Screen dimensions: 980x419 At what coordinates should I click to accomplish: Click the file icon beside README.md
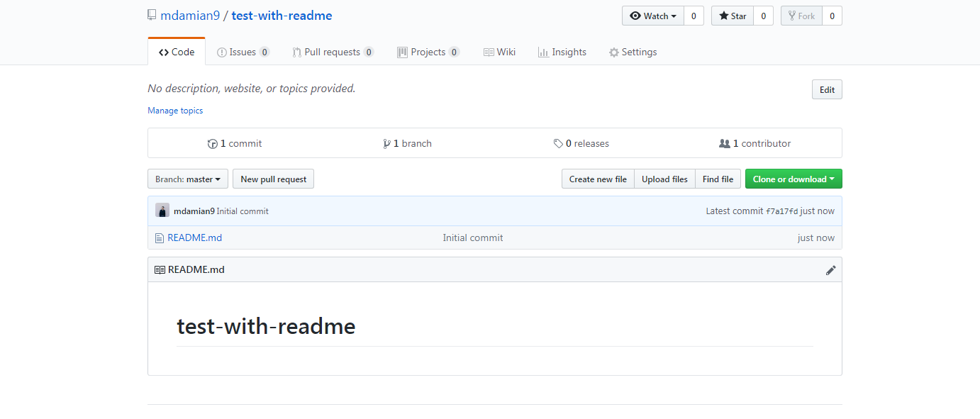tap(159, 238)
